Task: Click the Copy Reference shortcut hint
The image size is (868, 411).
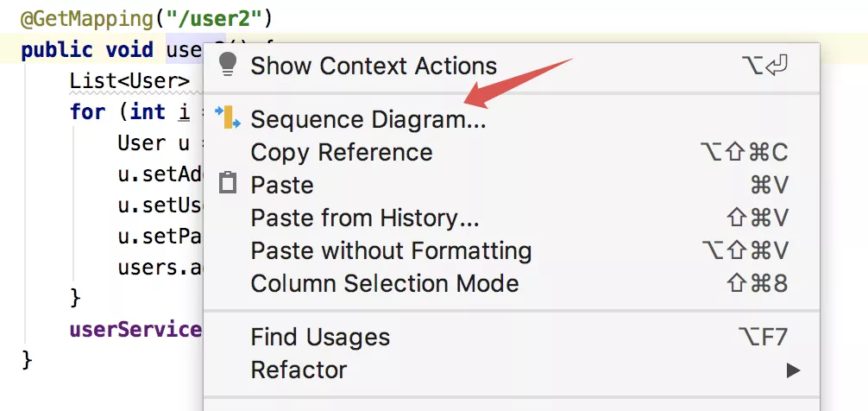Action: tap(744, 152)
